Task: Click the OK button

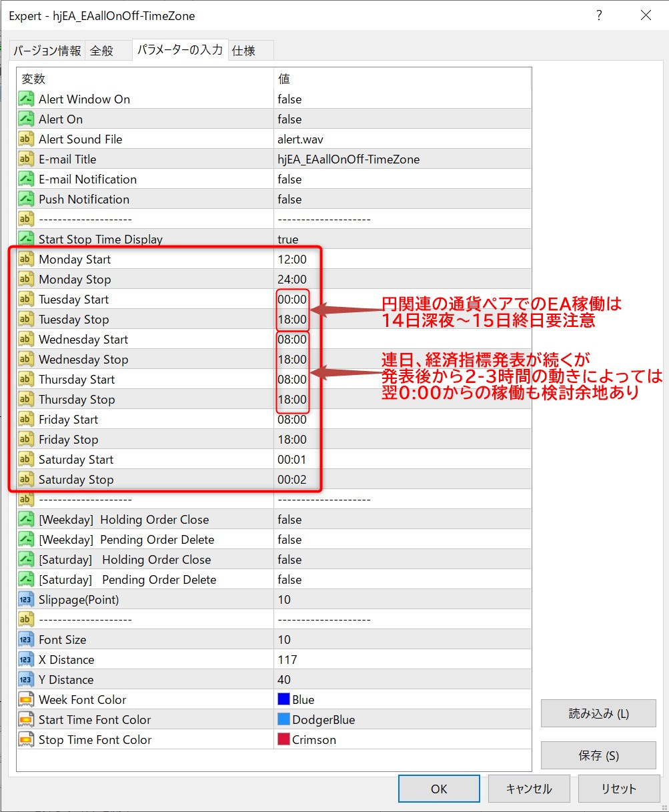Action: pyautogui.click(x=439, y=789)
